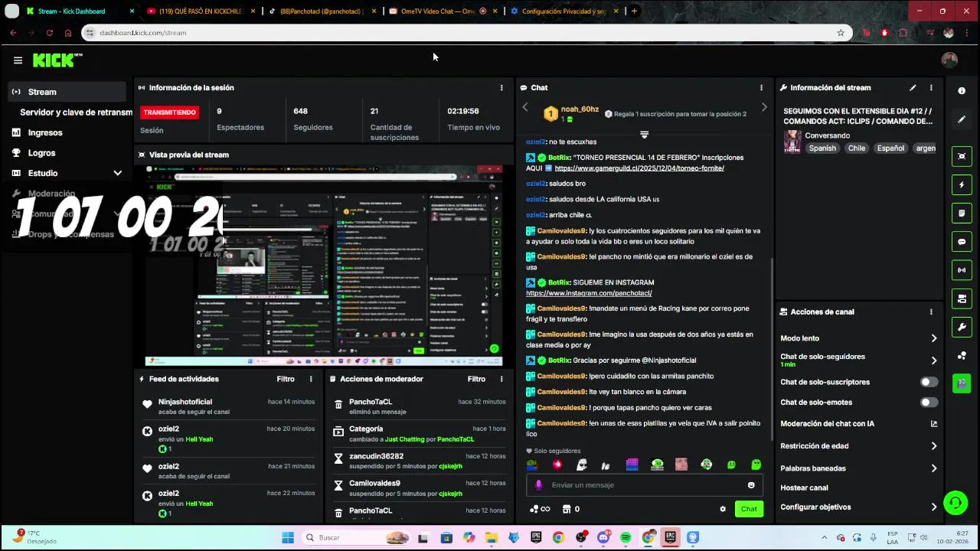Select Stream in left navigation

[x=67, y=92]
